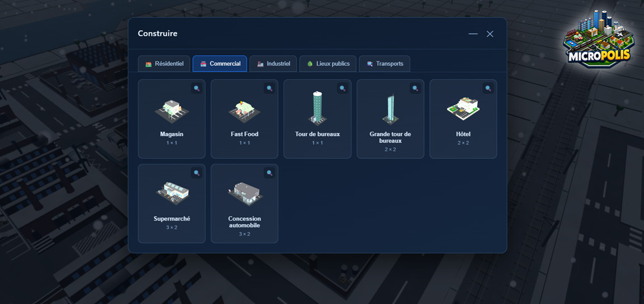Screen dimensions: 644x304
Task: Open magnifier preview on Fast Food card
Action: coord(270,88)
